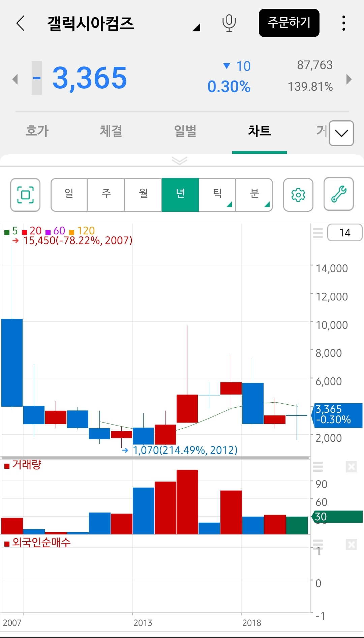The width and height of the screenshot is (364, 638).
Task: Toggle the 60 moving average legend
Action: [x=55, y=231]
